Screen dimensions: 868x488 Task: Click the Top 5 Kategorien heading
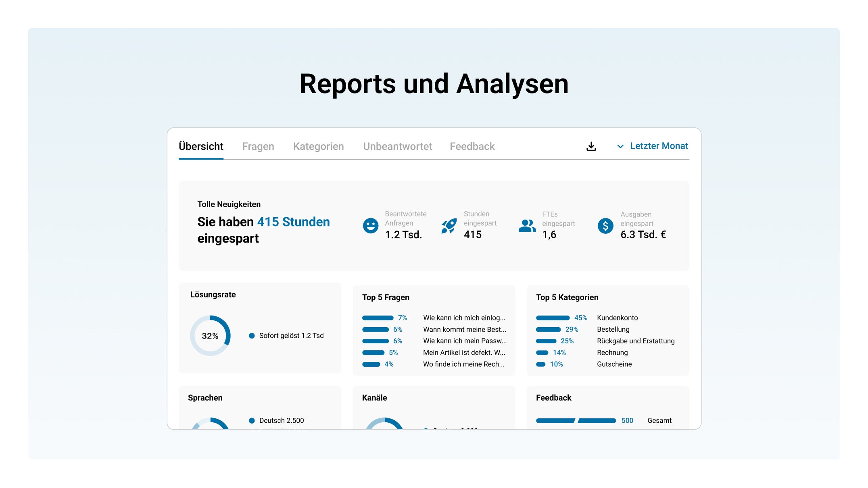567,297
